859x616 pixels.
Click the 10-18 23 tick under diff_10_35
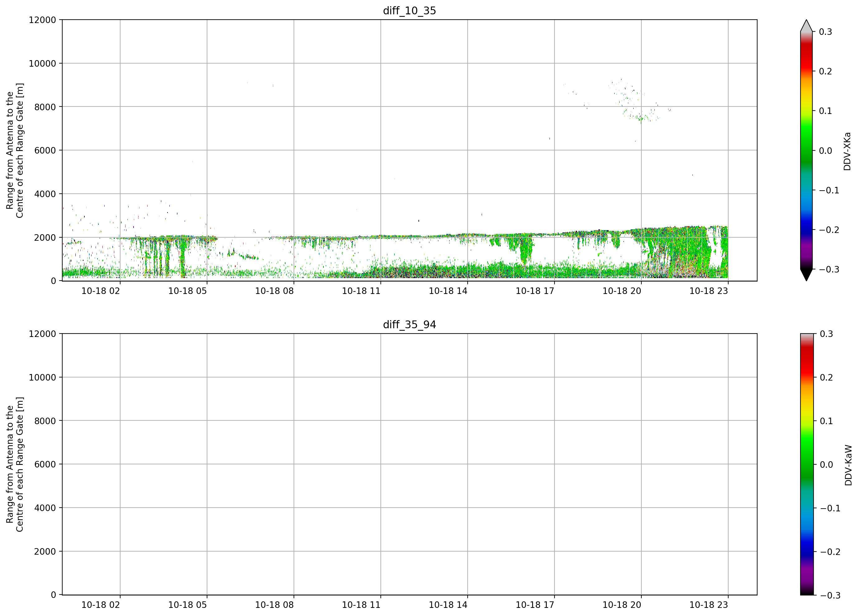(709, 291)
